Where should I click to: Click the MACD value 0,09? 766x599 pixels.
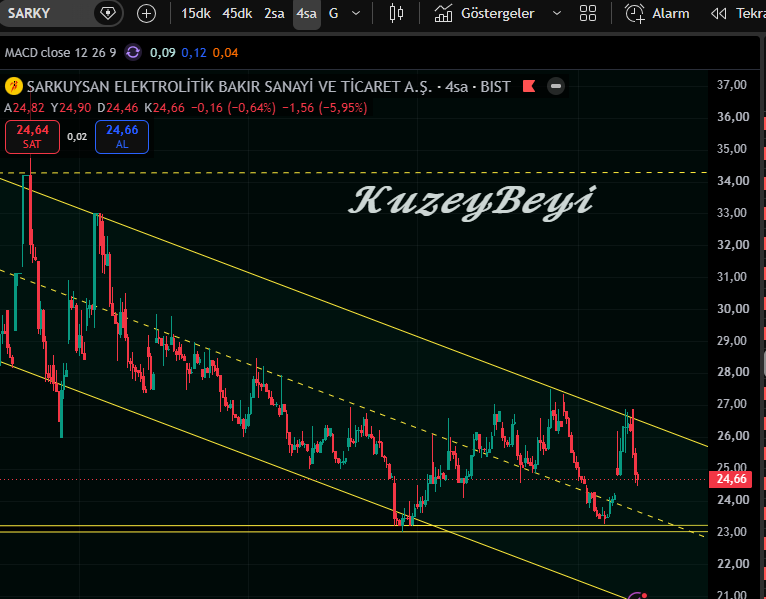163,53
